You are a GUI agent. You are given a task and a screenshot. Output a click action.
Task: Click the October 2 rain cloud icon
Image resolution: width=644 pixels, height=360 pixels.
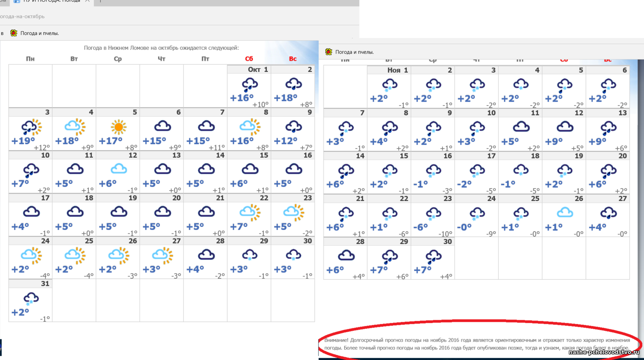coord(294,85)
